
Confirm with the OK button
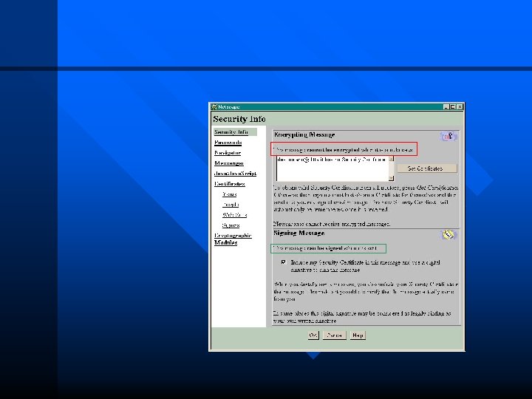coord(313,335)
